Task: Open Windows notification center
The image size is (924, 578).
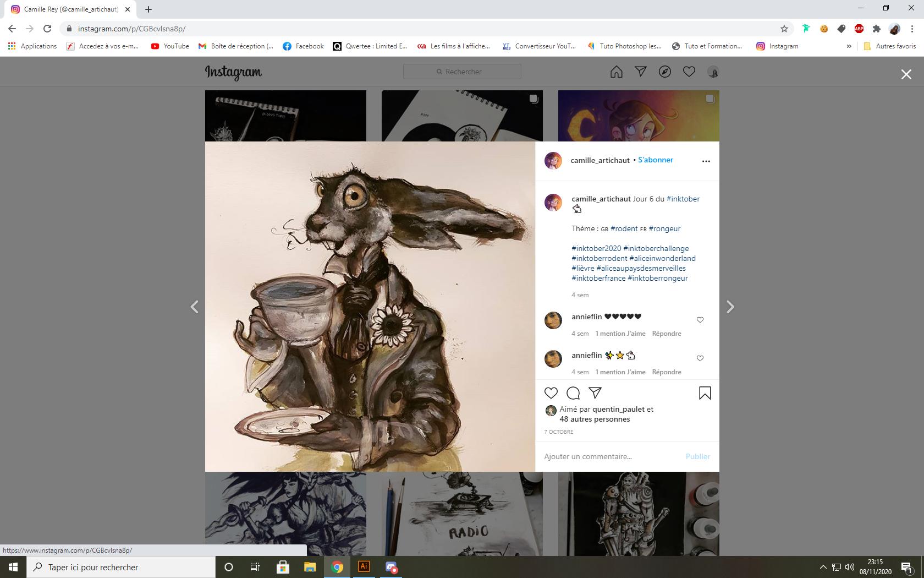Action: click(908, 567)
